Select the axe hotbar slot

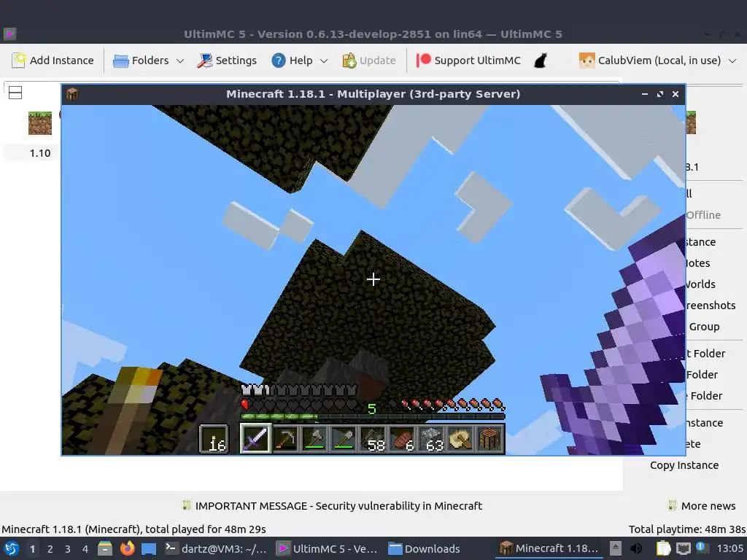click(x=314, y=438)
